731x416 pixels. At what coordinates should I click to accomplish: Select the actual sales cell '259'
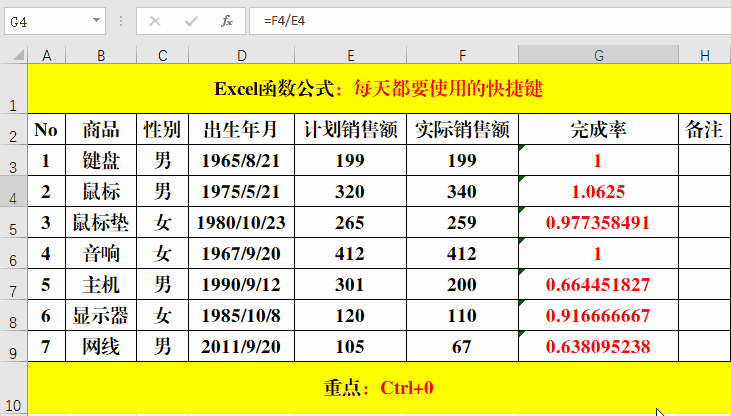click(462, 222)
